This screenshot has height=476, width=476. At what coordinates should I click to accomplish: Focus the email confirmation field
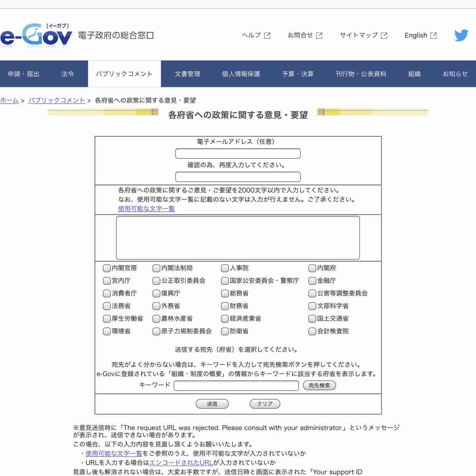click(238, 177)
